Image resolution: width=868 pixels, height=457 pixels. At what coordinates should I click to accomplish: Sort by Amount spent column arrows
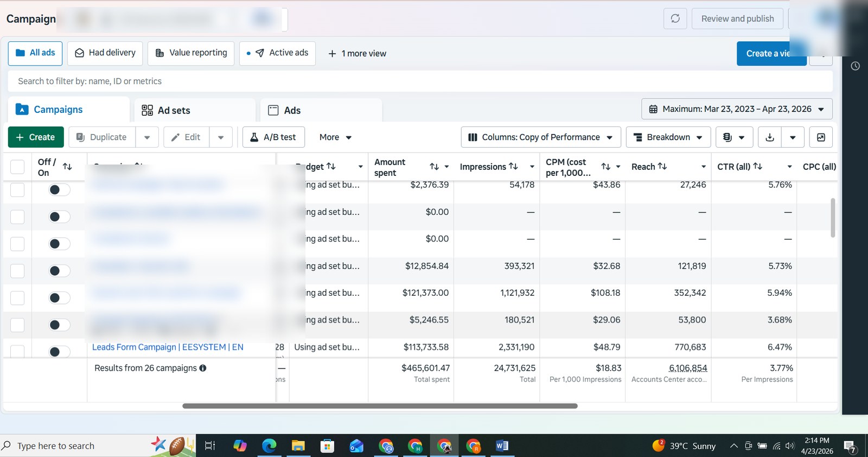coord(434,167)
